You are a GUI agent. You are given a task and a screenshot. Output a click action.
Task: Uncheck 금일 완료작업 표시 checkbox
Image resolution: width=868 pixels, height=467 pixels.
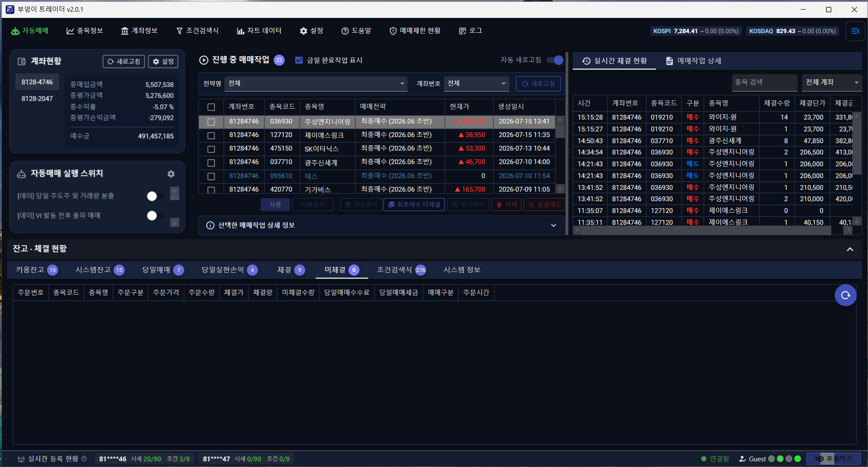pos(299,60)
